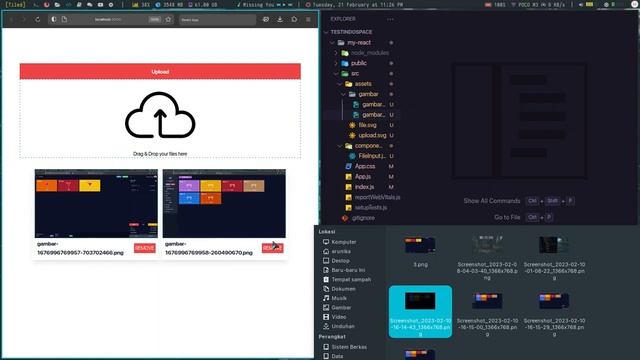Click the browser search box

pyautogui.click(x=218, y=19)
